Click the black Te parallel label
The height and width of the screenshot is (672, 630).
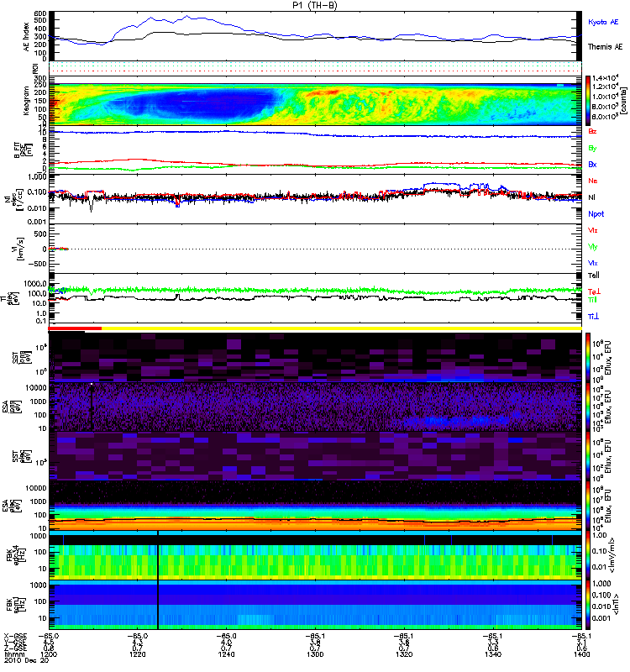coord(594,276)
